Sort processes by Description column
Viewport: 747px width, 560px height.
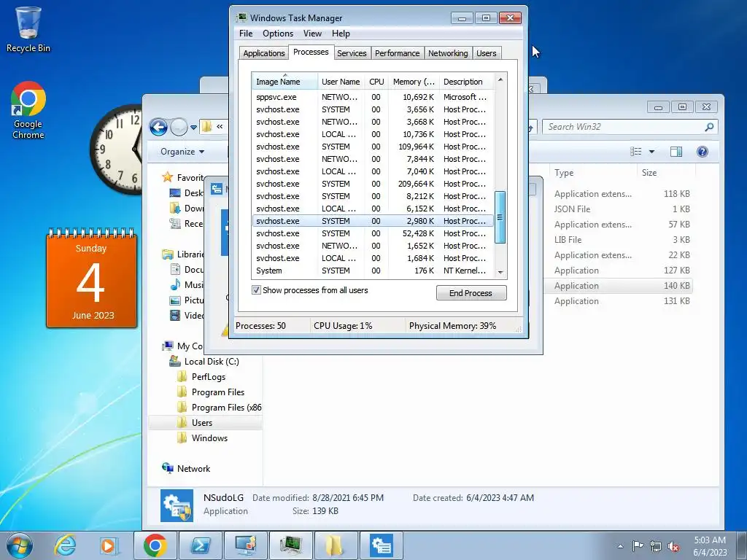point(467,82)
